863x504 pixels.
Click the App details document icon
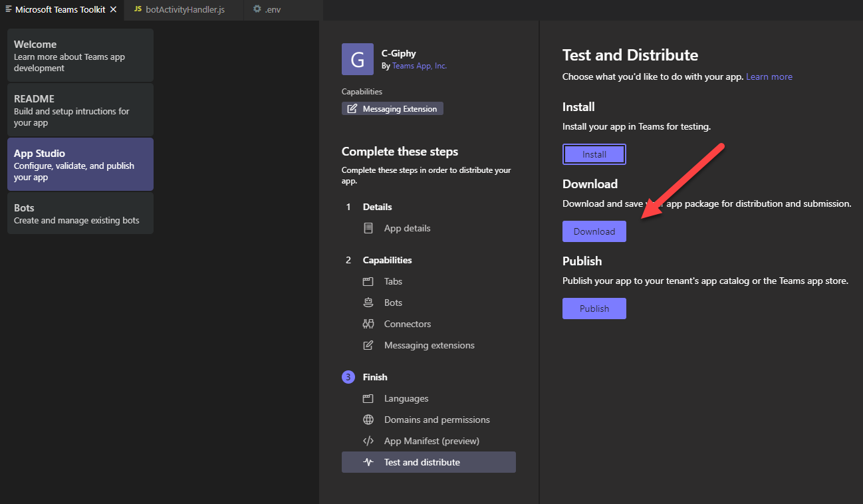coord(368,228)
